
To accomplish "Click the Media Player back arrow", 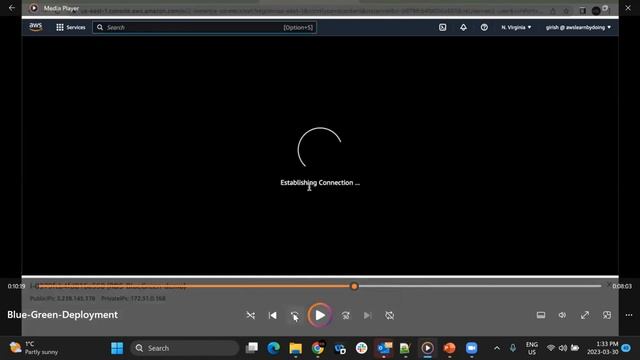I will 12,8.
